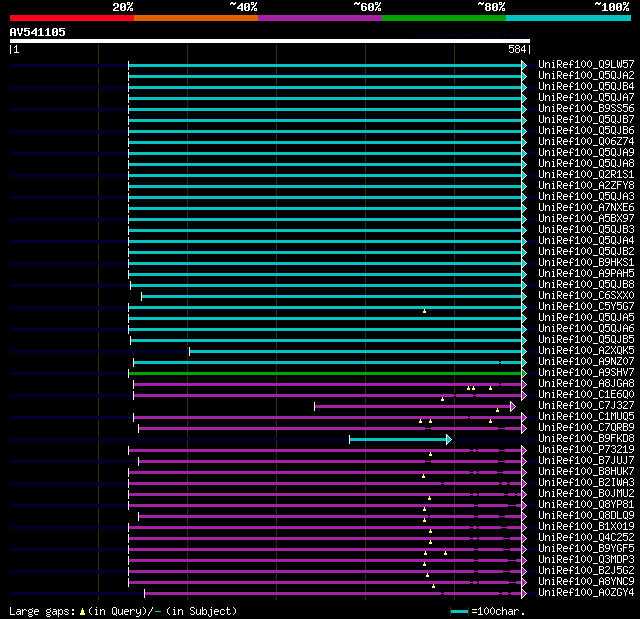Open hit UniRef100_Q9LW57
640x619 pixels.
[x=586, y=64]
